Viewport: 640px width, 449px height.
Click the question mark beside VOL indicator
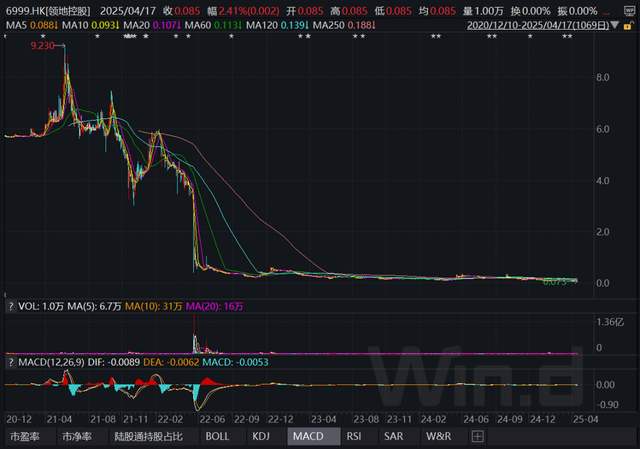click(x=11, y=306)
